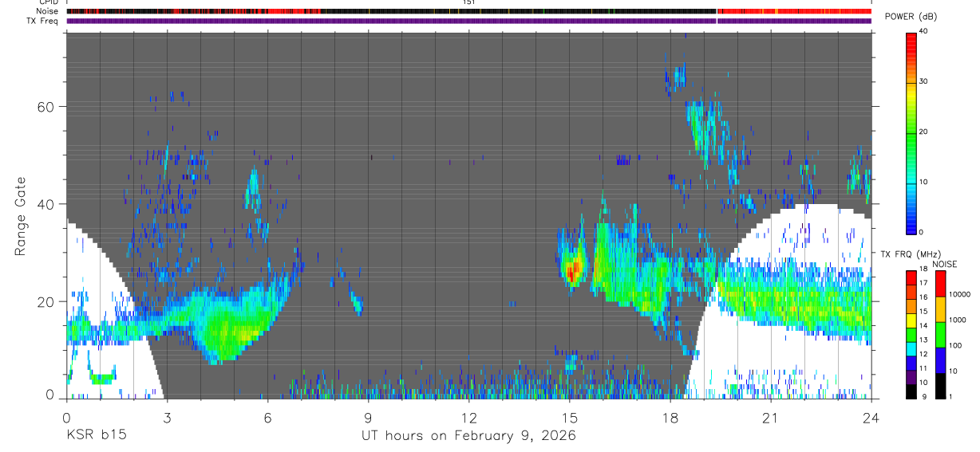
Task: Click the "151" CPID value above the plot
Action: pos(468,3)
